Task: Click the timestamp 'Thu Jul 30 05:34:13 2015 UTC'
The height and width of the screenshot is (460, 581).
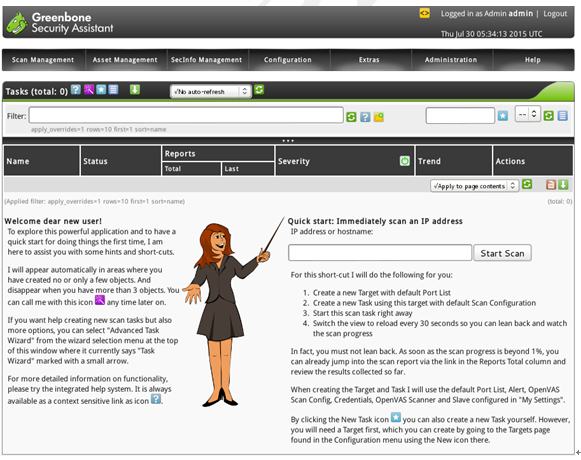Action: (491, 34)
